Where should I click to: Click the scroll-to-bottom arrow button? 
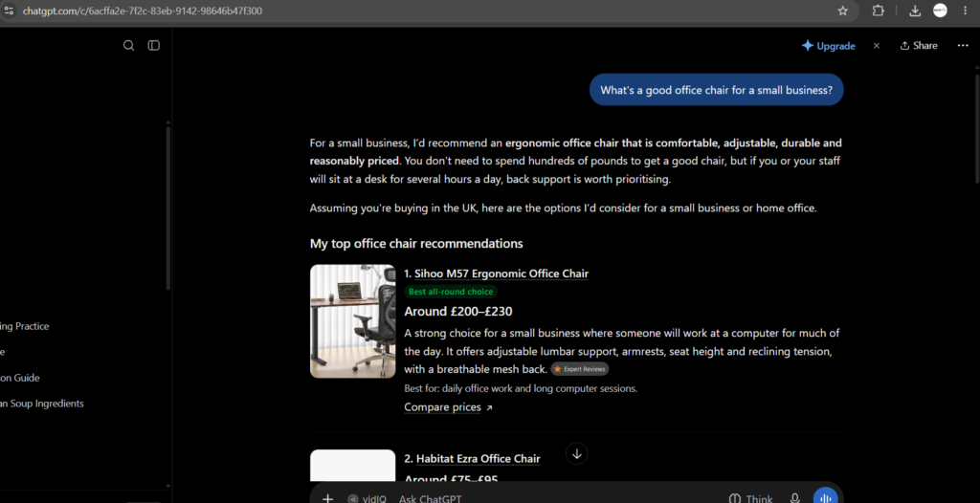[577, 453]
